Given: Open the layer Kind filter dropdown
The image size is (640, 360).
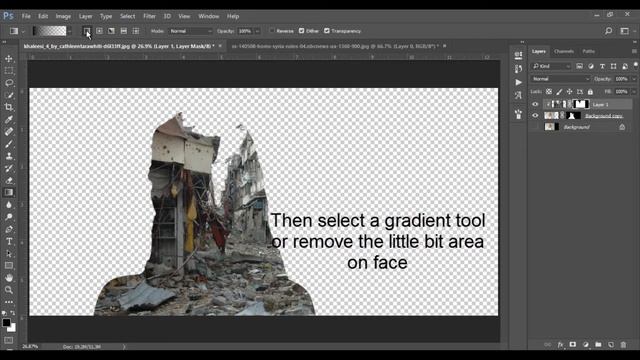Looking at the screenshot, I should coord(551,66).
